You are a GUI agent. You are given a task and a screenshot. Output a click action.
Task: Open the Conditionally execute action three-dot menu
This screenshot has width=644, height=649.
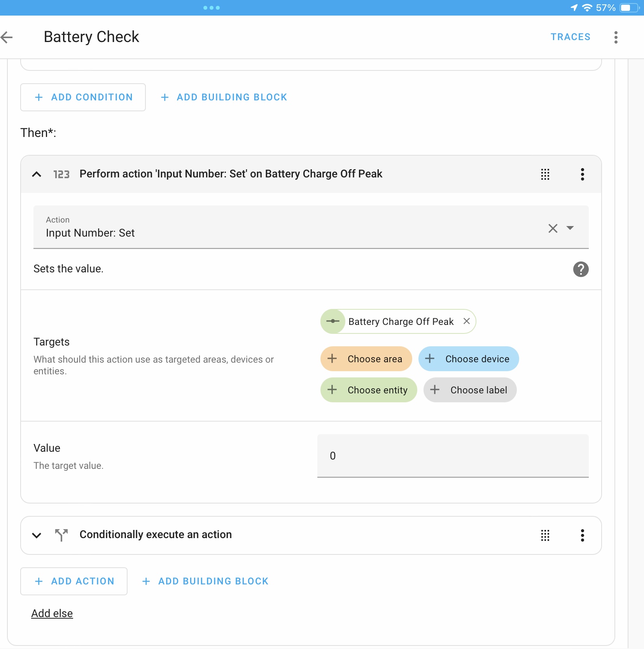582,535
